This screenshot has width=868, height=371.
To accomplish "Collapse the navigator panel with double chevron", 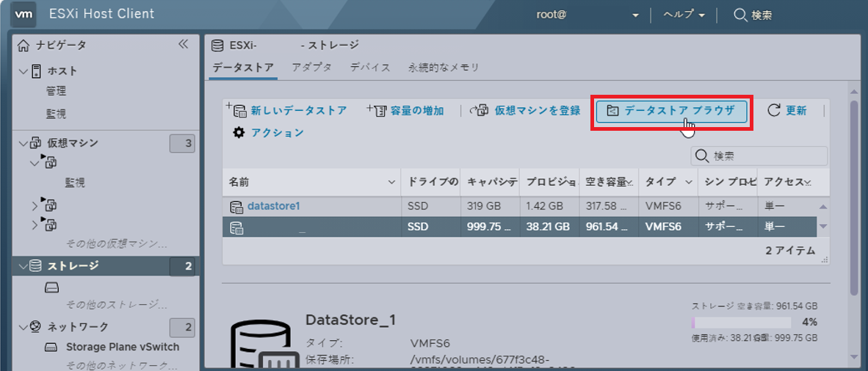I will point(184,45).
